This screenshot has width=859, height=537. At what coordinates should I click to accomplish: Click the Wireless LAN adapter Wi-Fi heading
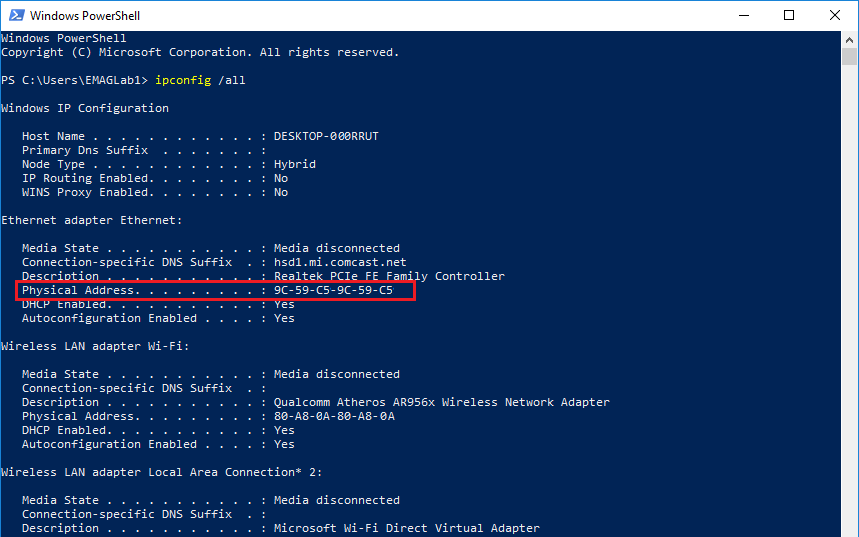tap(95, 346)
